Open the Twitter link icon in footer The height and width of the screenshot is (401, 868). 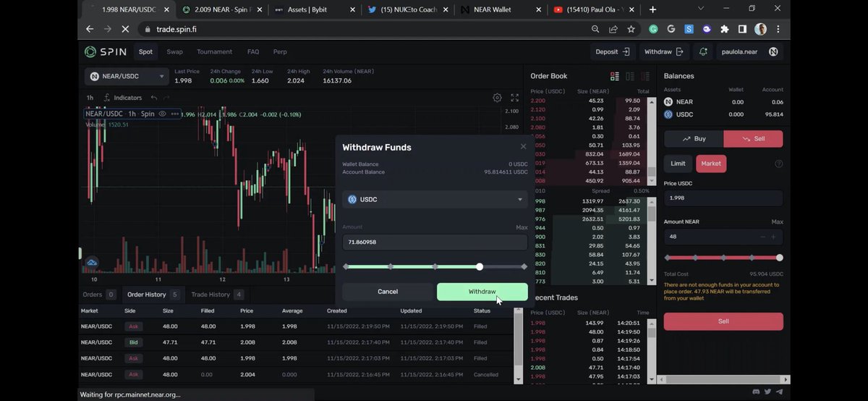767,391
